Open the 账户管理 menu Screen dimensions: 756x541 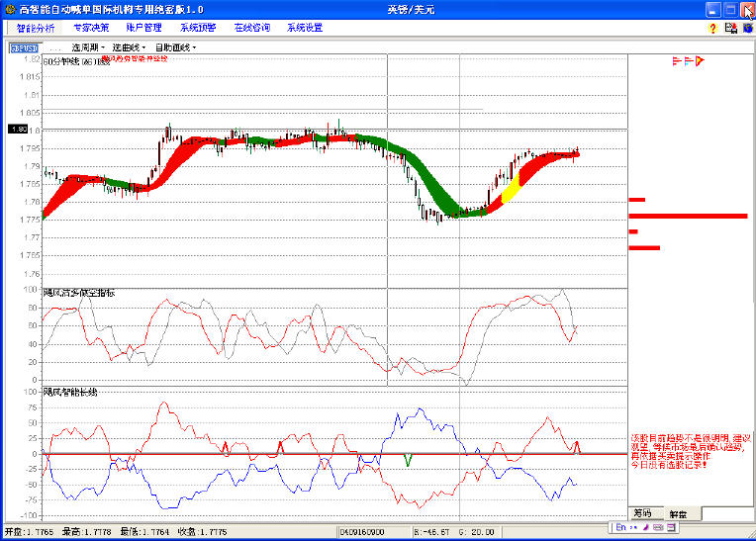point(144,28)
